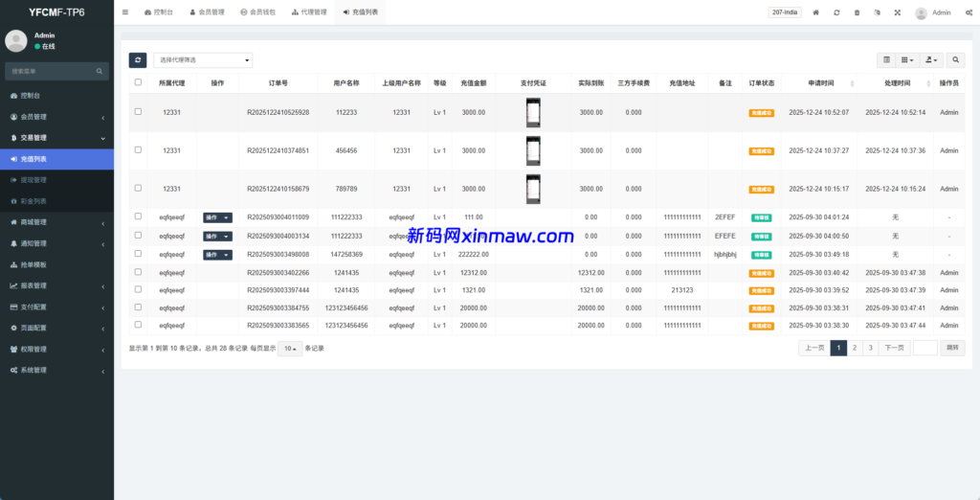Open the 选择代理筛选 dropdown
This screenshot has width=980, height=500.
pos(203,60)
